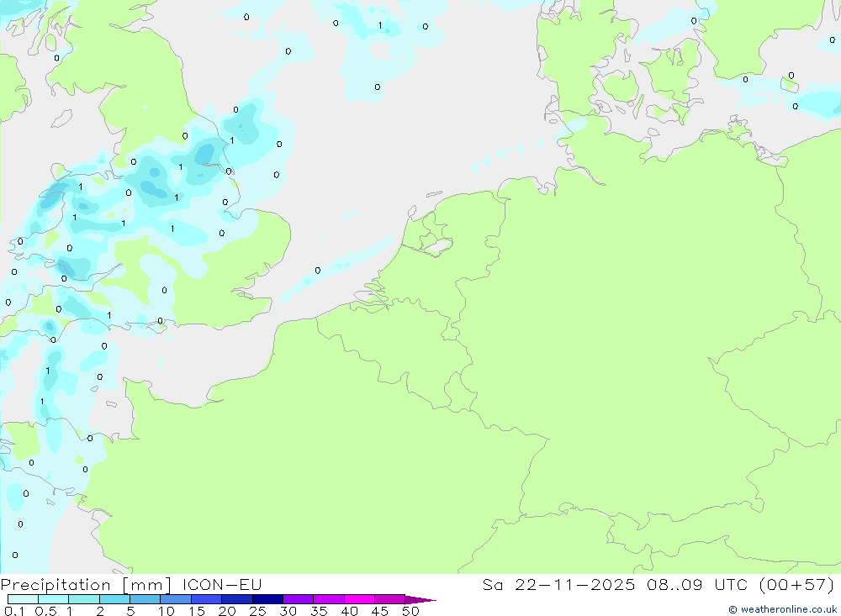
Task: Click the 1–2 mm legend color swatch
Action: point(84,599)
